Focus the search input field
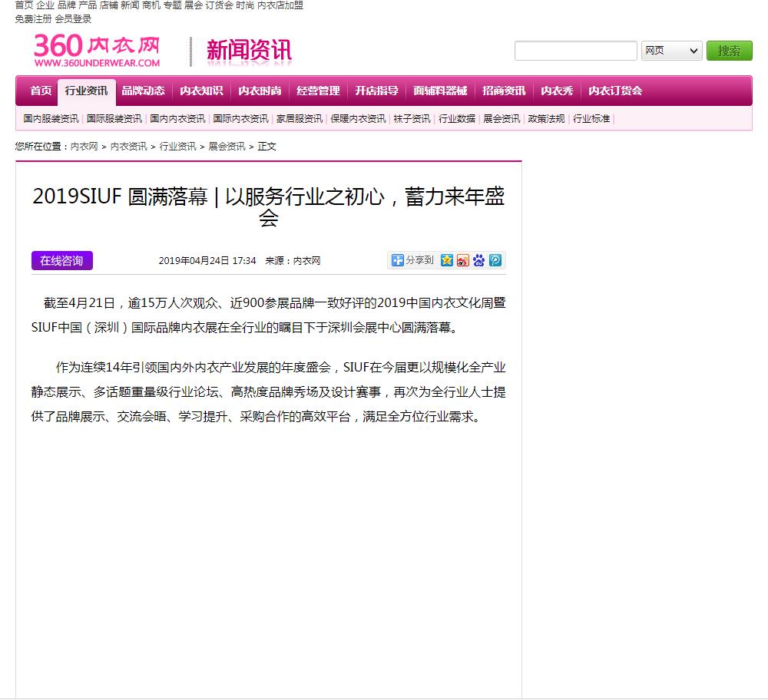768x700 pixels. [x=575, y=51]
